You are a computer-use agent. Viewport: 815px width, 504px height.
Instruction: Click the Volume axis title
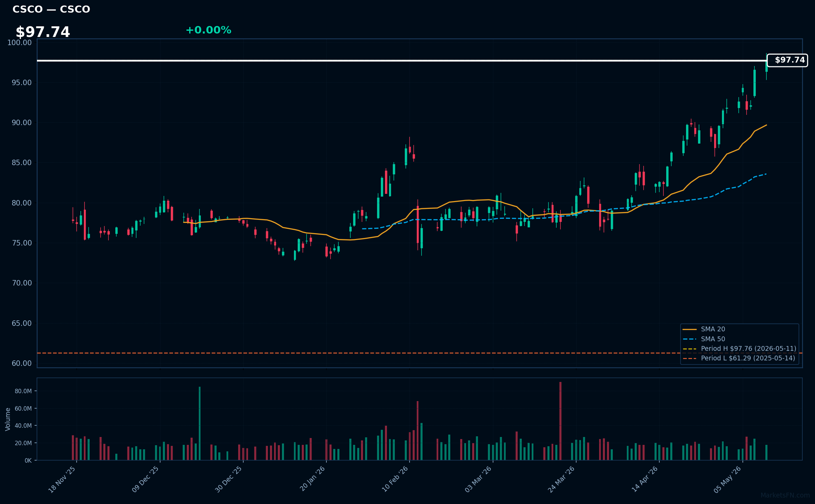[8, 419]
